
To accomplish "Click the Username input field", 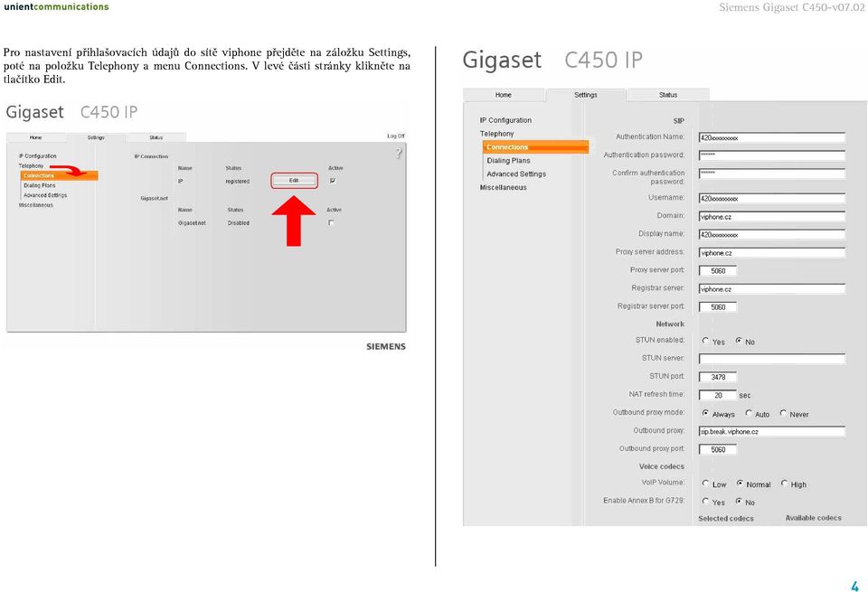I will tap(771, 198).
